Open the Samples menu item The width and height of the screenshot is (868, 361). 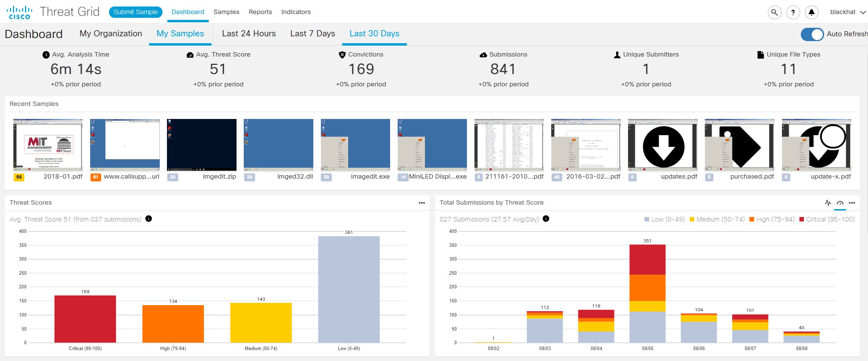[x=226, y=12]
